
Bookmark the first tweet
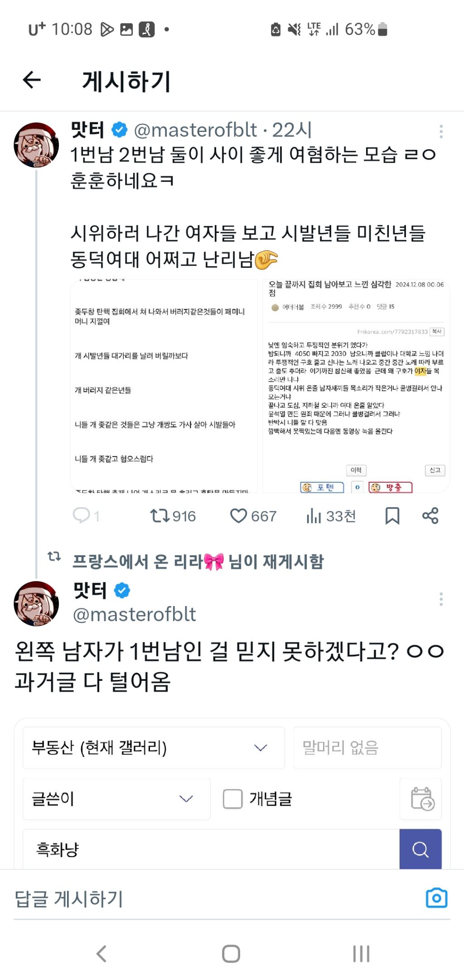point(392,516)
